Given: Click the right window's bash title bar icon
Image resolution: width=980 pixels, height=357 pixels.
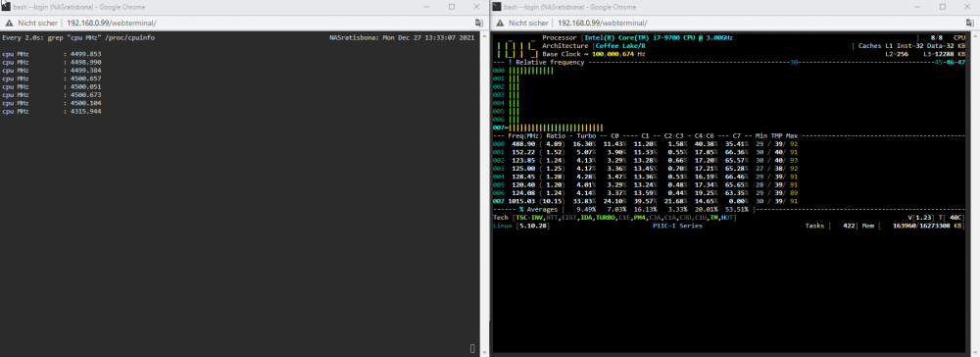Looking at the screenshot, I should (496, 6).
